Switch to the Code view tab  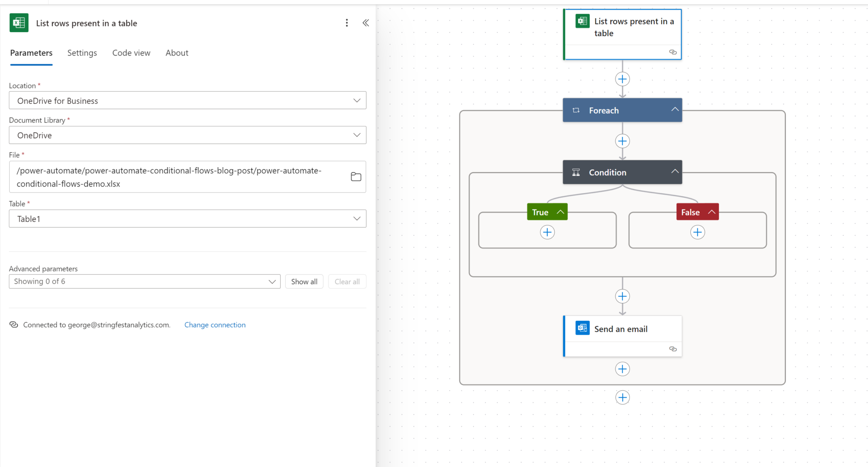[131, 53]
